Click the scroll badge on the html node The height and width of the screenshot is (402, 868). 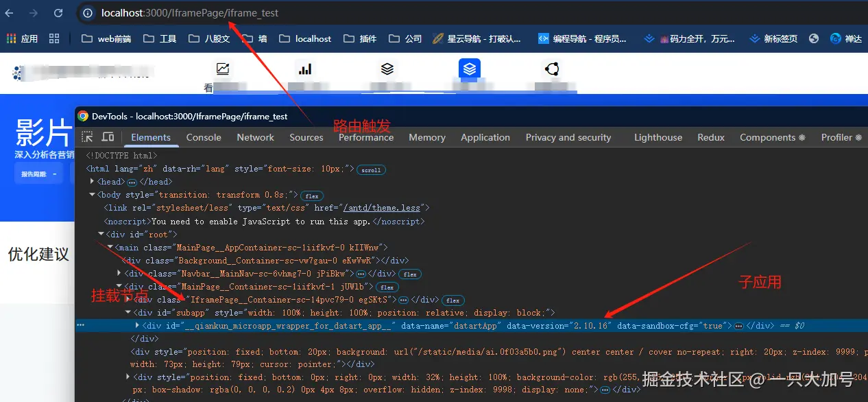pos(371,169)
